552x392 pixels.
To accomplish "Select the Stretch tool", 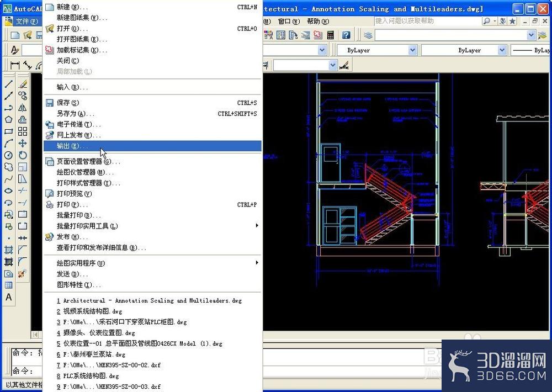I will [23, 179].
